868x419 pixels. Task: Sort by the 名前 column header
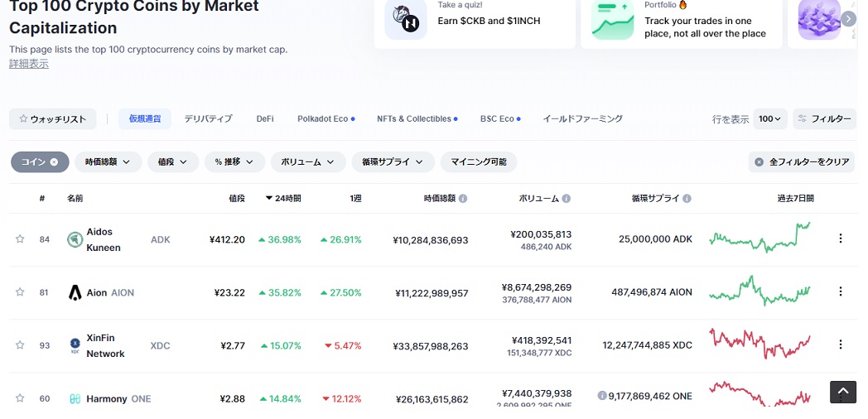75,198
